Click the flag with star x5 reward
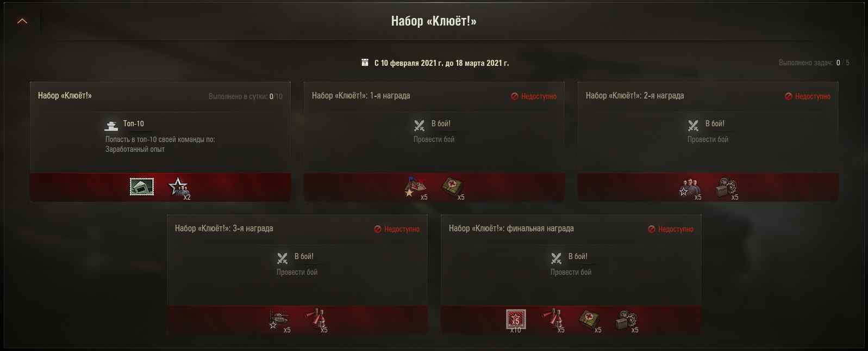 point(415,187)
